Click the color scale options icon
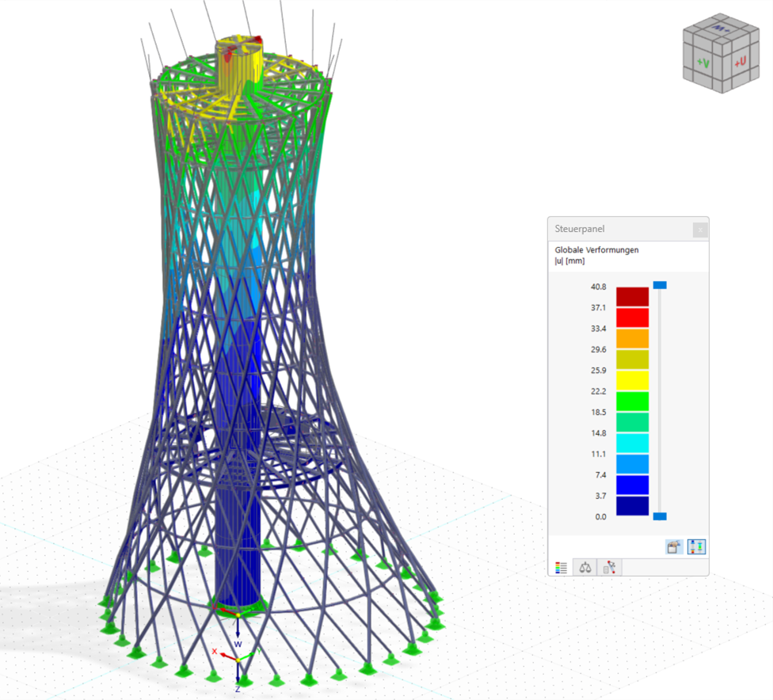 (696, 546)
